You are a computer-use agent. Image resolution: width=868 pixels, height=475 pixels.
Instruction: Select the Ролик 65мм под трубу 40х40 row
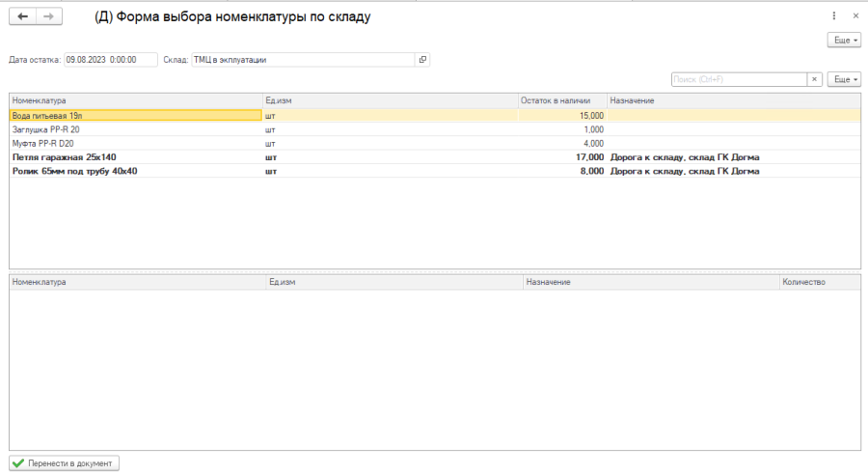tap(135, 171)
